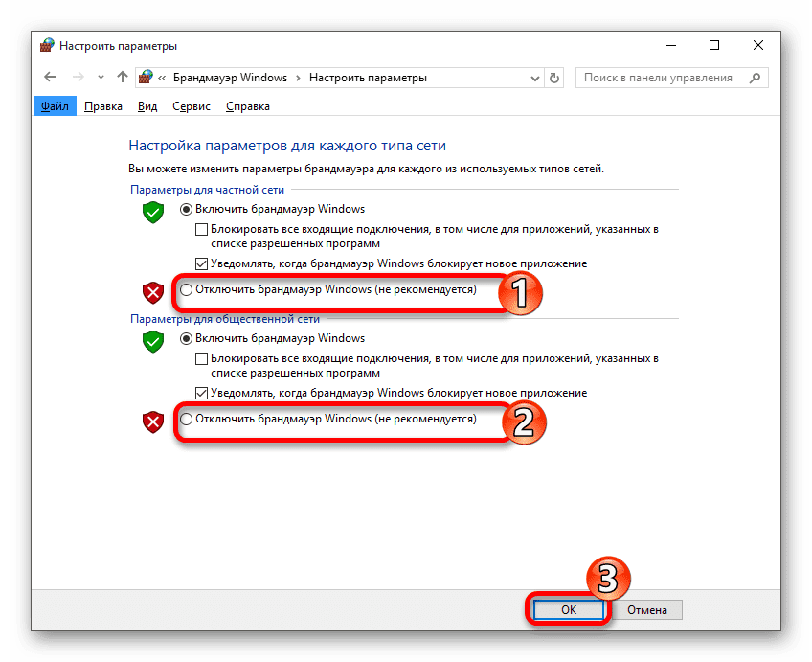
Task: Open the Справка menu
Action: [248, 106]
